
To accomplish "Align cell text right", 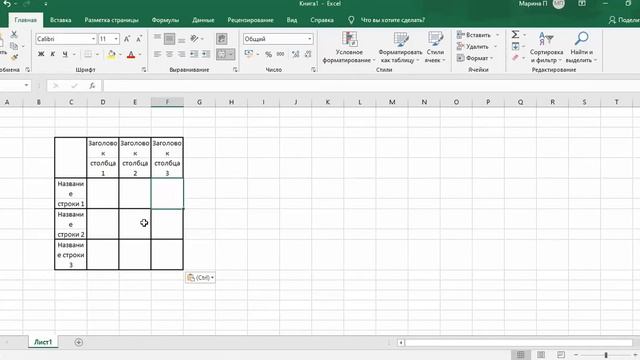I will pos(182,54).
